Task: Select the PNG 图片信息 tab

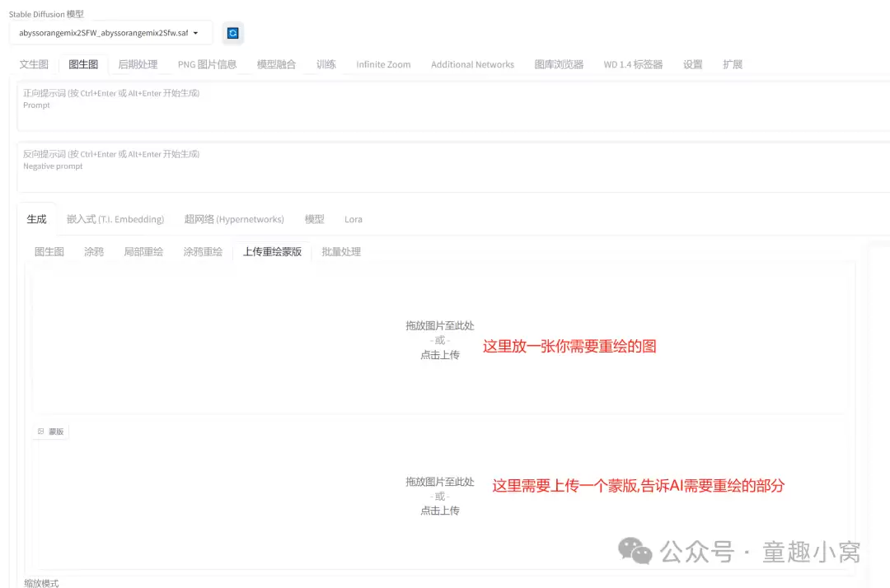Action: tap(207, 64)
